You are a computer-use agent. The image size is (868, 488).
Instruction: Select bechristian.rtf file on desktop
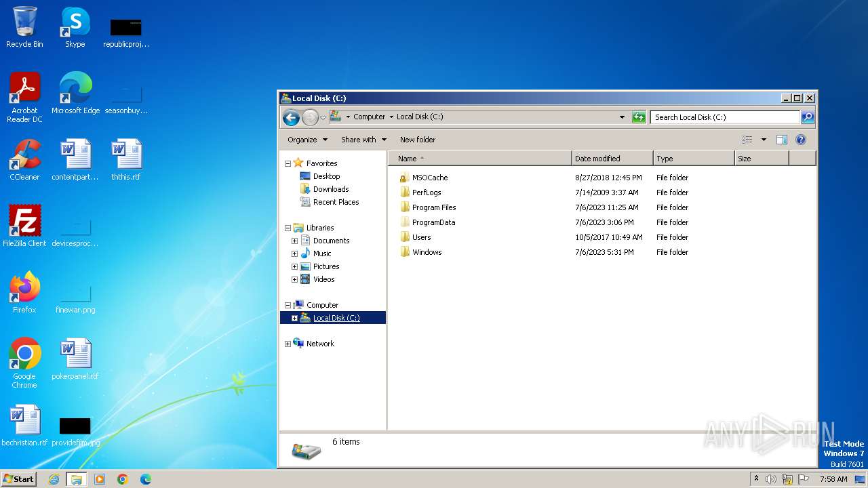[24, 426]
